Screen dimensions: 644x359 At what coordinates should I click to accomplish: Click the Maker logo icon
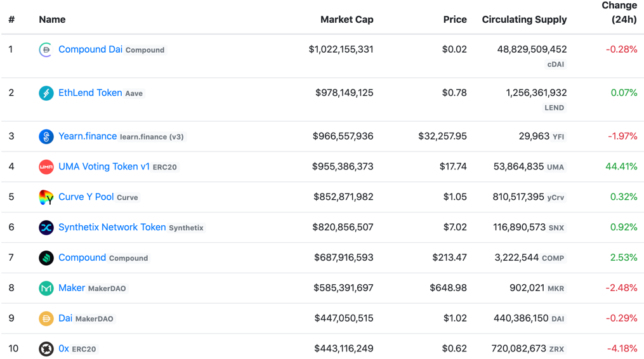46,289
